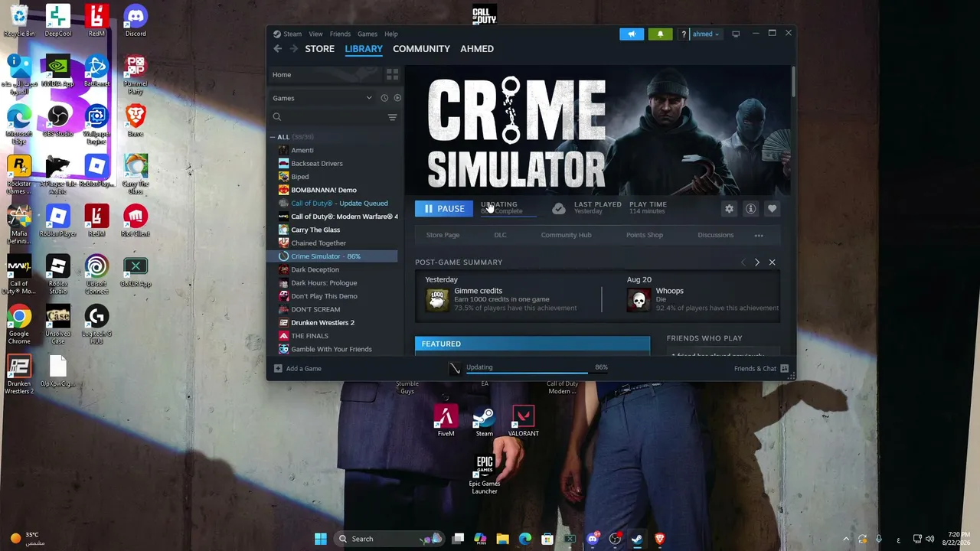980x551 pixels.
Task: Open the Friends menu
Action: click(340, 34)
